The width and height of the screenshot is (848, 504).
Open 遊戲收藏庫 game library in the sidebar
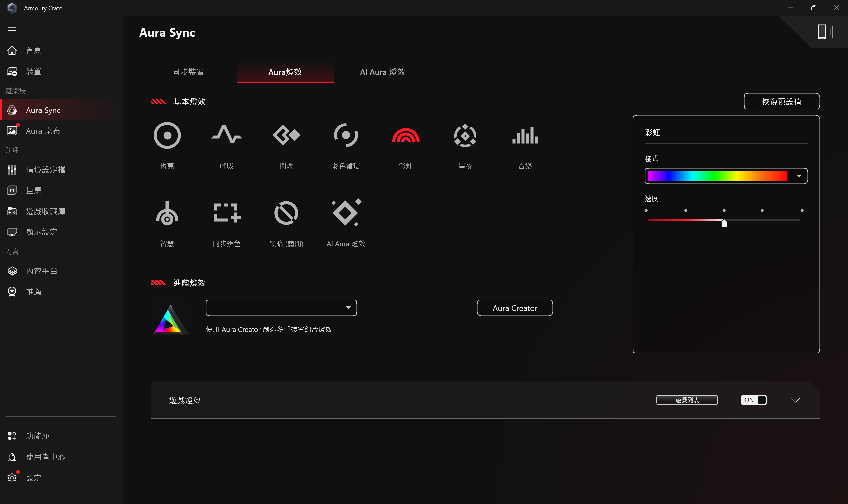click(61, 211)
